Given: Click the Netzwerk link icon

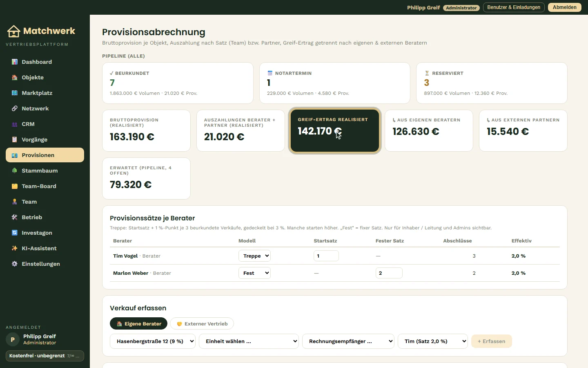Looking at the screenshot, I should [x=15, y=108].
